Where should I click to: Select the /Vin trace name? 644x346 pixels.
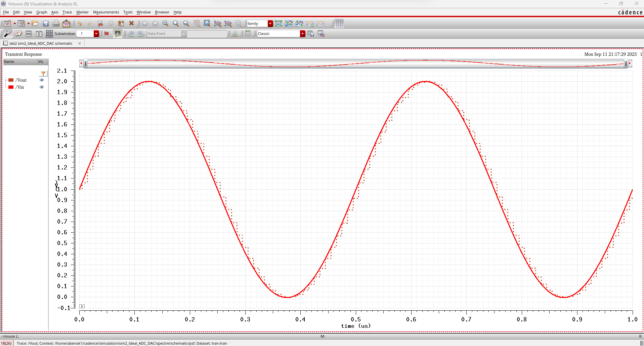20,87
